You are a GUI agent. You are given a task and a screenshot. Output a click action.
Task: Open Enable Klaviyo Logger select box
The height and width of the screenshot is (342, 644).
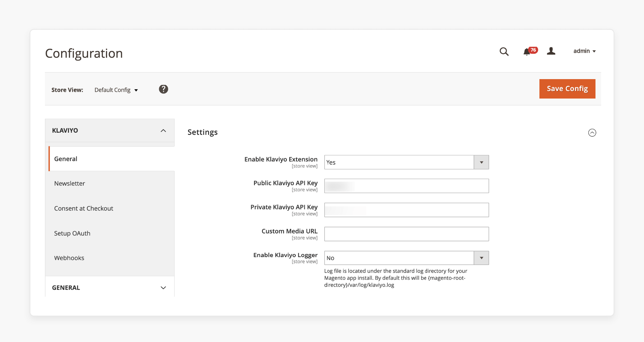click(406, 258)
